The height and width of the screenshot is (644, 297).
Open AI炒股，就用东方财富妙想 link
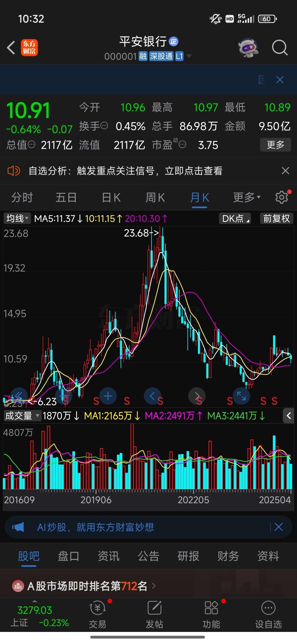click(x=96, y=527)
